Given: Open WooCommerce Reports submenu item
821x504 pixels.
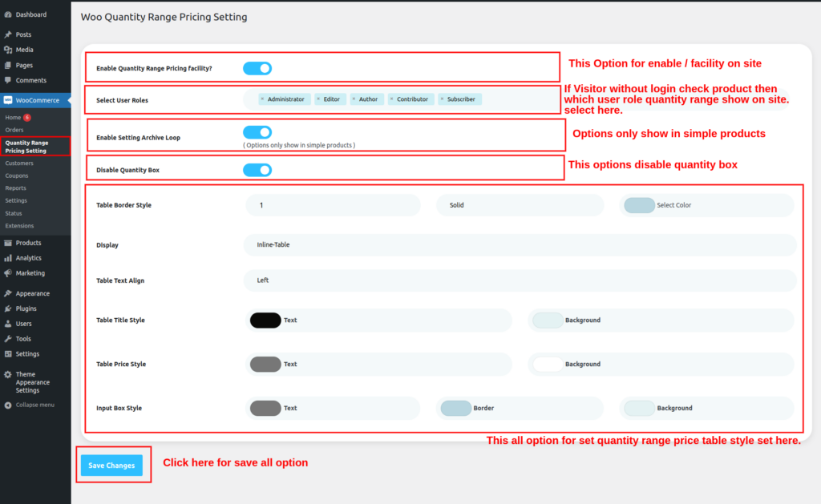Looking at the screenshot, I should (x=16, y=187).
